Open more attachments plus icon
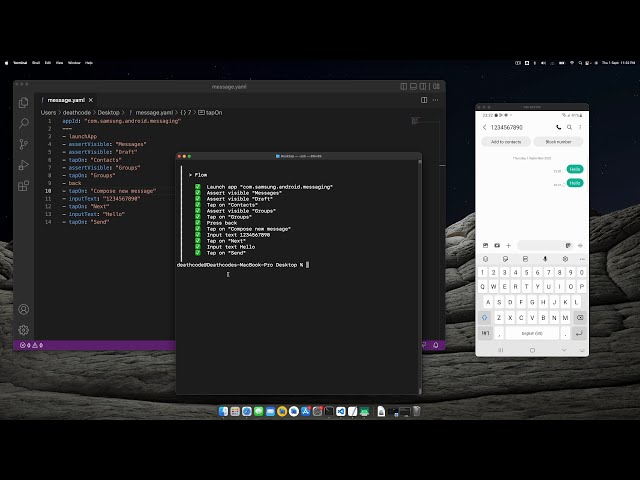 [x=508, y=245]
